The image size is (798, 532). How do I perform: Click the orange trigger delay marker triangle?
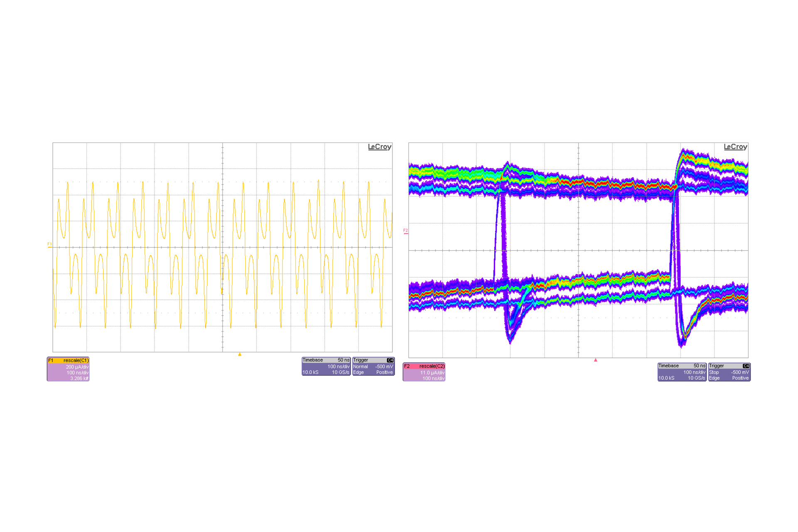[240, 355]
